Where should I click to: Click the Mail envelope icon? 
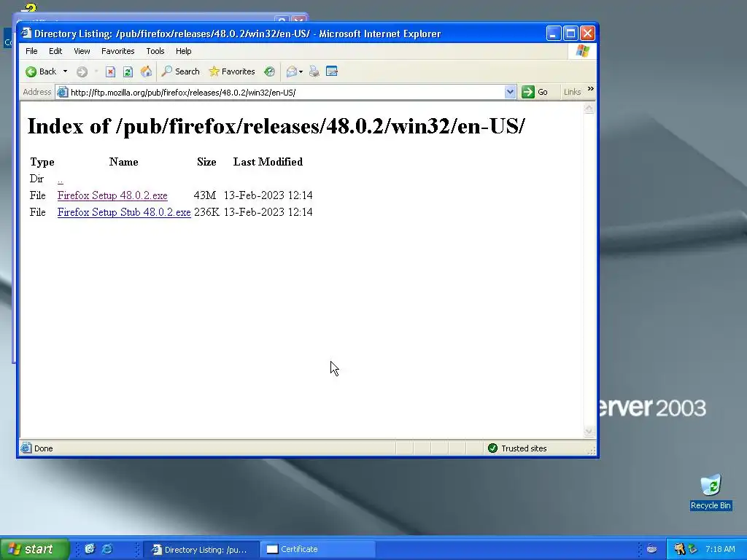[x=292, y=71]
